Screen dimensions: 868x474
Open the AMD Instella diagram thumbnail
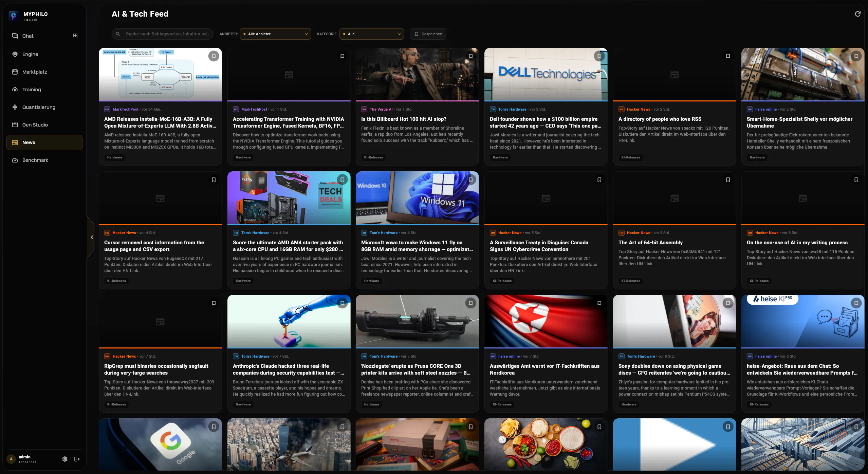(x=160, y=74)
